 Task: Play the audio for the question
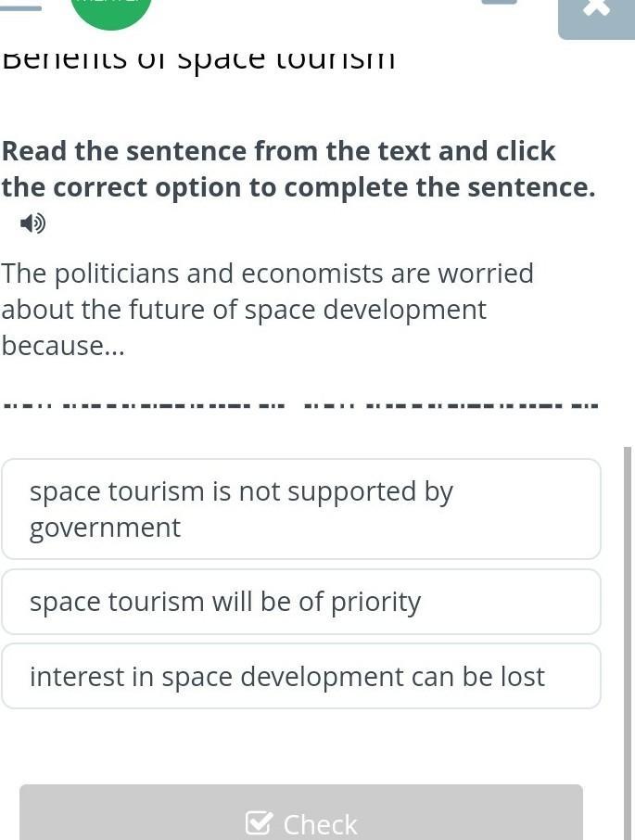pos(33,223)
